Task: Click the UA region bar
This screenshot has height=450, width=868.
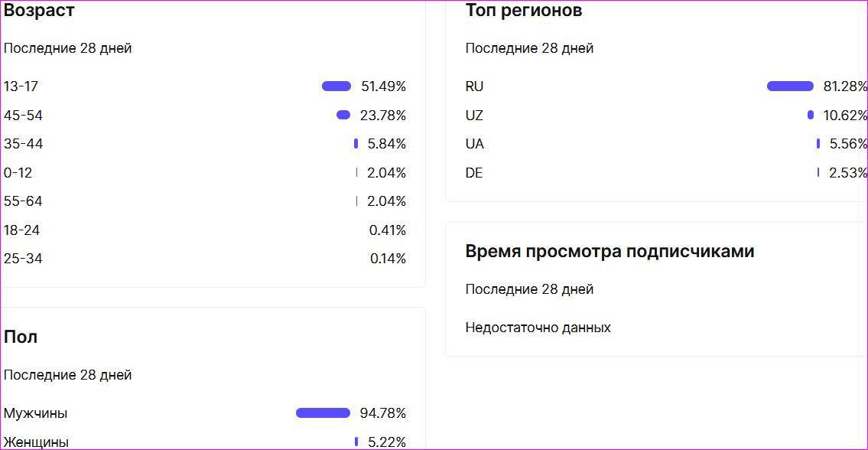Action: (x=818, y=144)
